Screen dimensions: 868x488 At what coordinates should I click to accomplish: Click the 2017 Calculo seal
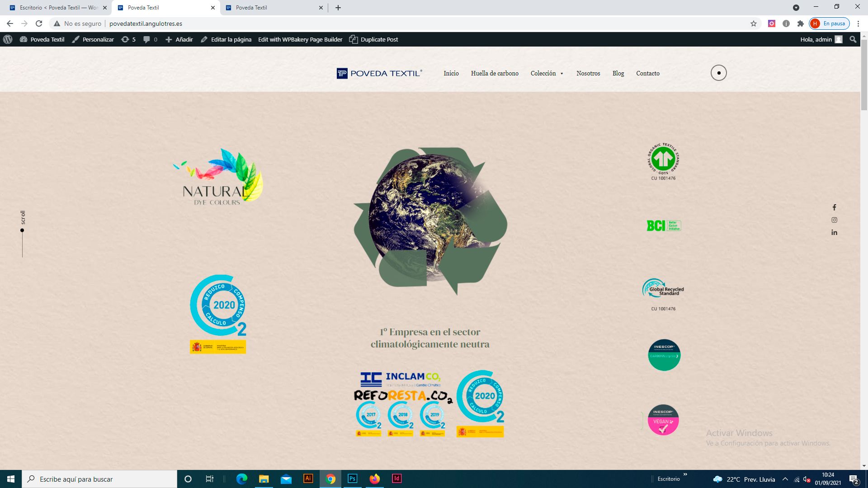coord(368,419)
